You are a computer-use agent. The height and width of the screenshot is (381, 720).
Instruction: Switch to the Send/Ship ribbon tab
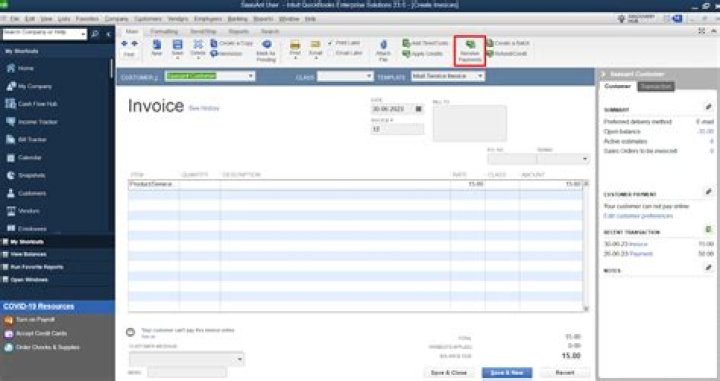203,31
